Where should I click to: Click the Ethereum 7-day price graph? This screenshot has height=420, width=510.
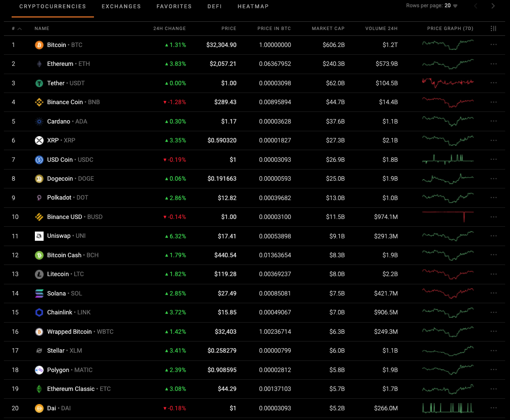[448, 64]
